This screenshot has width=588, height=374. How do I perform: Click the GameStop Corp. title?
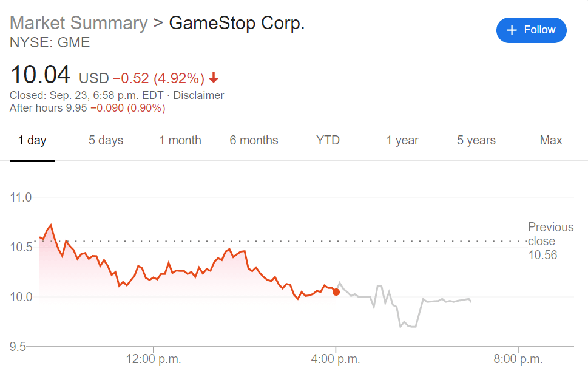click(x=237, y=23)
